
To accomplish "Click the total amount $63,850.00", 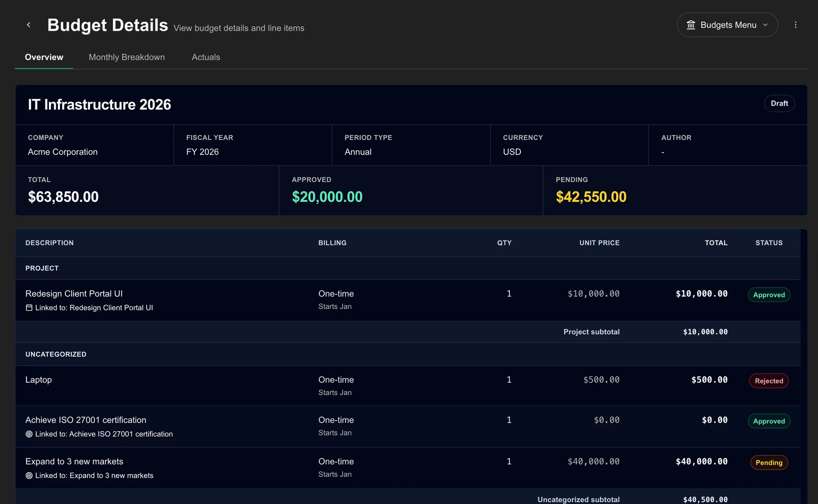I will [63, 197].
